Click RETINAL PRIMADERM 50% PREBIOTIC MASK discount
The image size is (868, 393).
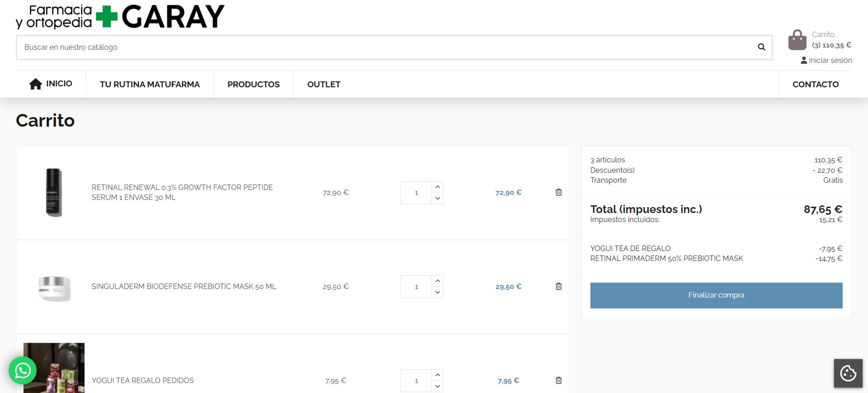click(666, 258)
